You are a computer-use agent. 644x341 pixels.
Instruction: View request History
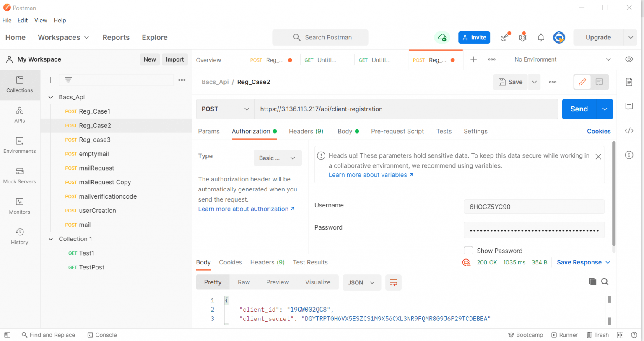(19, 236)
